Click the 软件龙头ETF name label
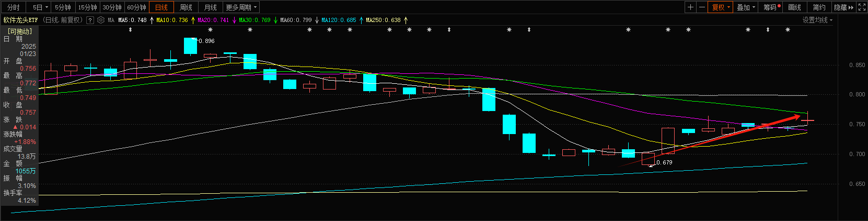This screenshot has height=221, width=868. [21, 20]
